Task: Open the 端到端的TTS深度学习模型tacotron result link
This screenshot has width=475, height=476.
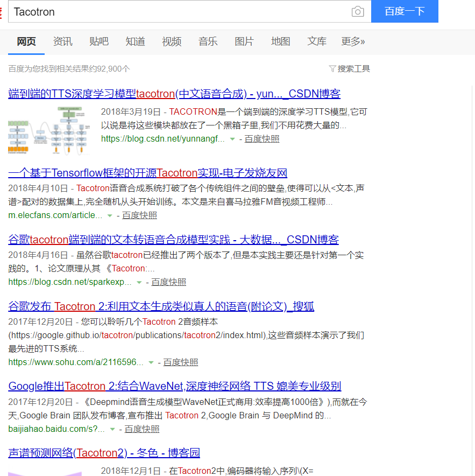Action: pos(174,94)
